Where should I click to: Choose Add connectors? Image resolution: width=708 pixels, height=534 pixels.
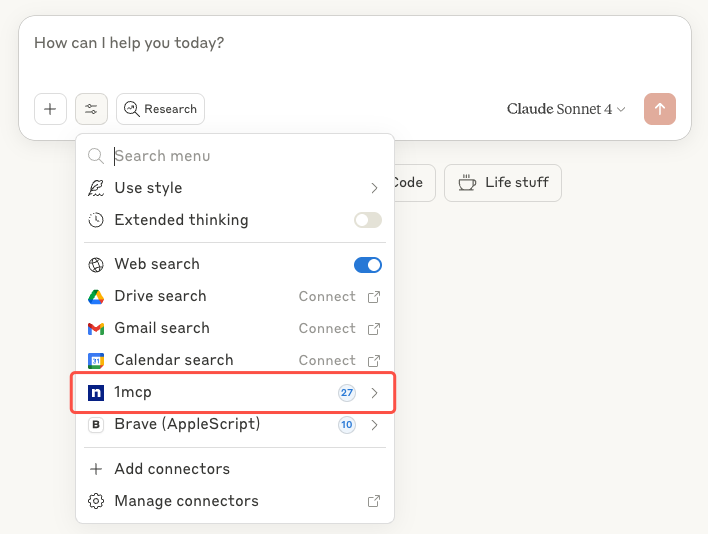click(235, 469)
